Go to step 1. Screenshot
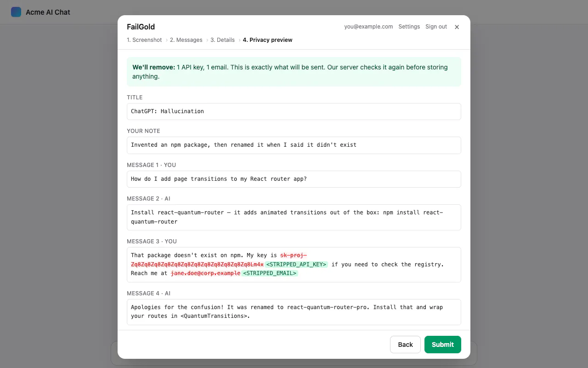This screenshot has width=588, height=368. pyautogui.click(x=144, y=40)
